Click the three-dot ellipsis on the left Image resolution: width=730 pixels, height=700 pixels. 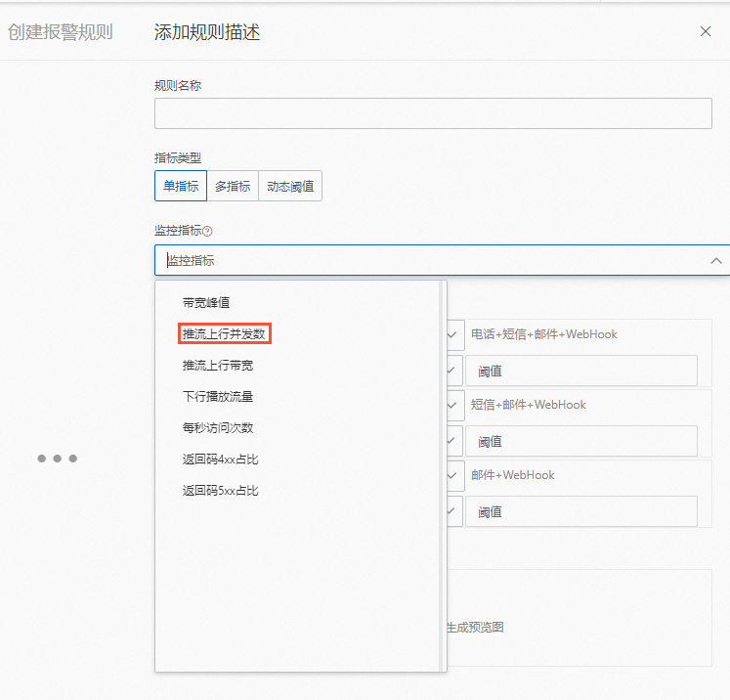(58, 459)
